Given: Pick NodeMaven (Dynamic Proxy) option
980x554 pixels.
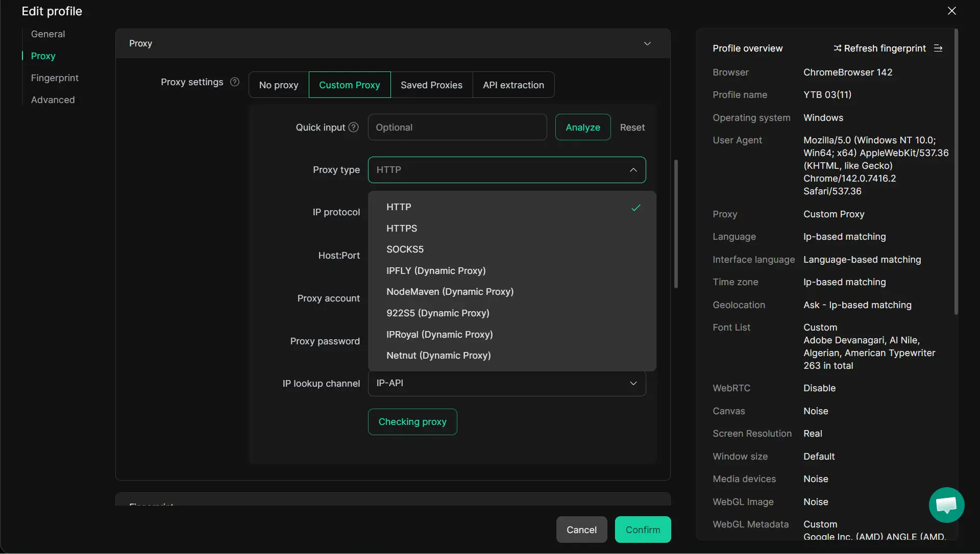Looking at the screenshot, I should (x=450, y=292).
